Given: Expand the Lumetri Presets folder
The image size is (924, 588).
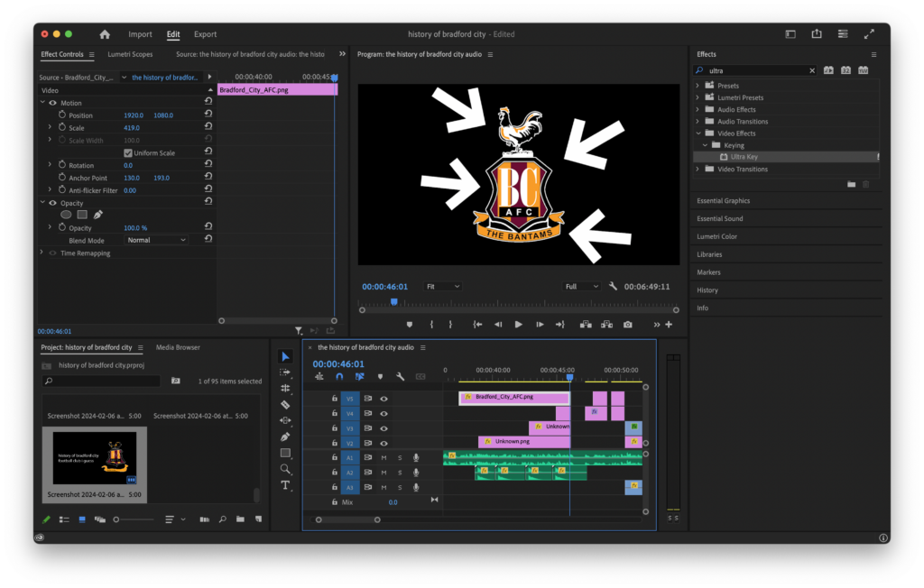Looking at the screenshot, I should pyautogui.click(x=698, y=97).
